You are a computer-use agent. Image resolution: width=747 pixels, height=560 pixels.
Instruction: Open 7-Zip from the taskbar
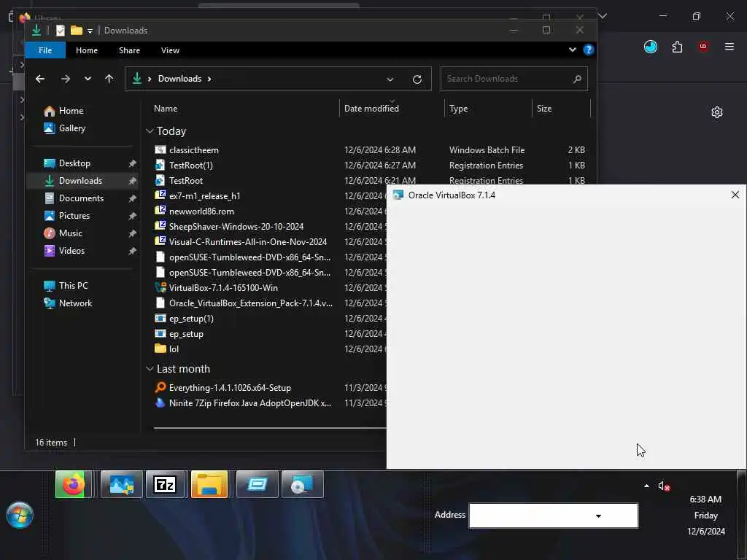click(165, 485)
